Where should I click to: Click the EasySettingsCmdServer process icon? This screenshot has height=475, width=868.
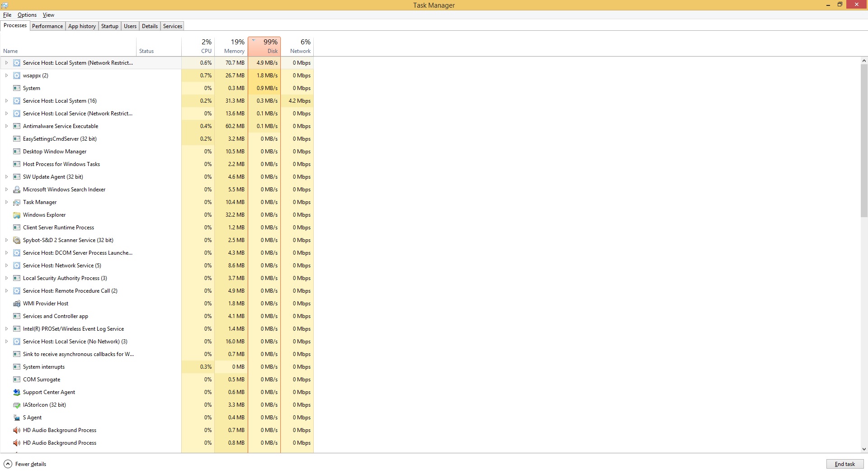pos(17,139)
